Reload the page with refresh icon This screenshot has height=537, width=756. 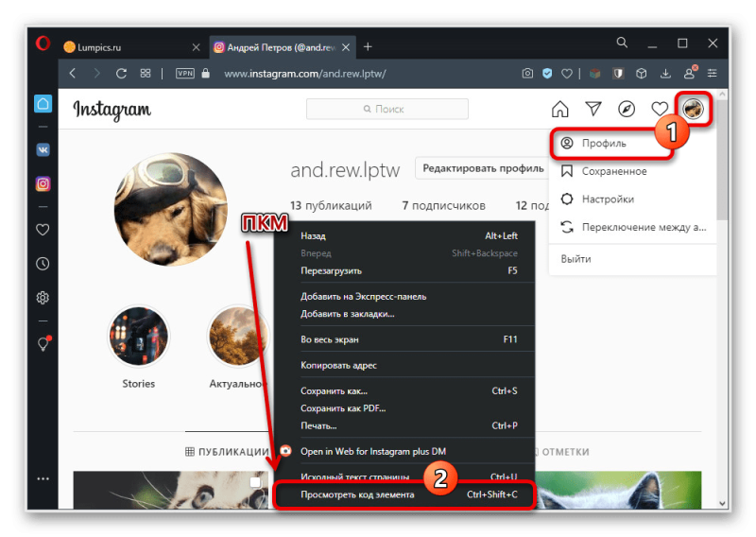[121, 74]
